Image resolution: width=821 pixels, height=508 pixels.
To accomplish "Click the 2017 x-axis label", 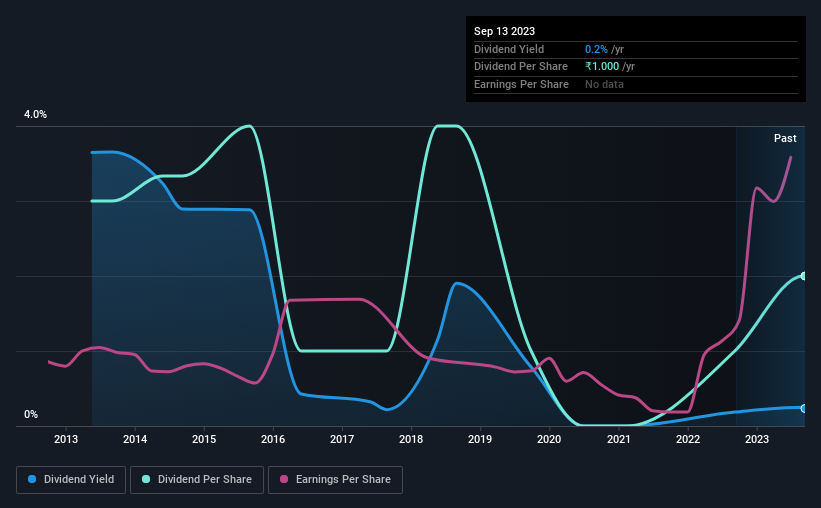I will pos(342,439).
